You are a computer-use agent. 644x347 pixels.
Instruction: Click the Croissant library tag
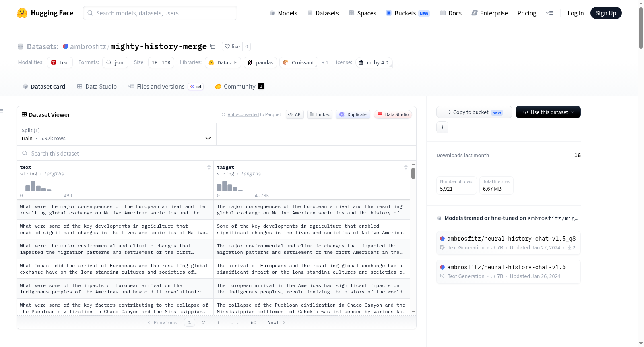pyautogui.click(x=299, y=62)
